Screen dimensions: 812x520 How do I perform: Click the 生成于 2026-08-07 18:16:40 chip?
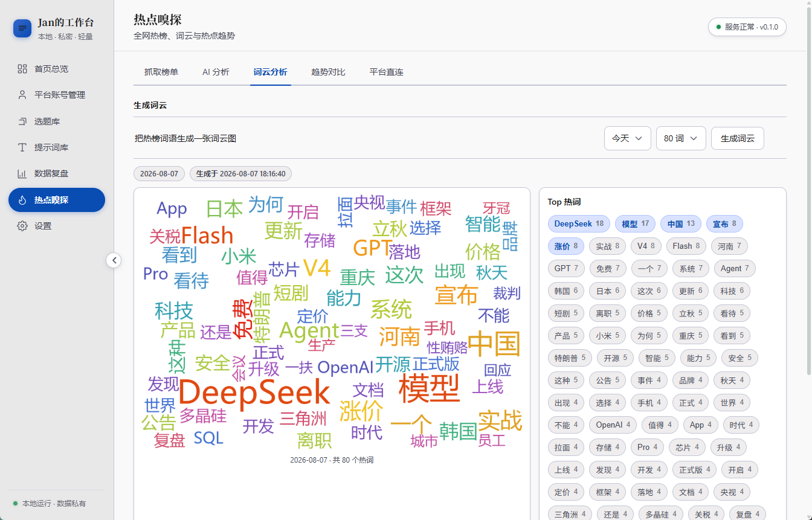(240, 174)
